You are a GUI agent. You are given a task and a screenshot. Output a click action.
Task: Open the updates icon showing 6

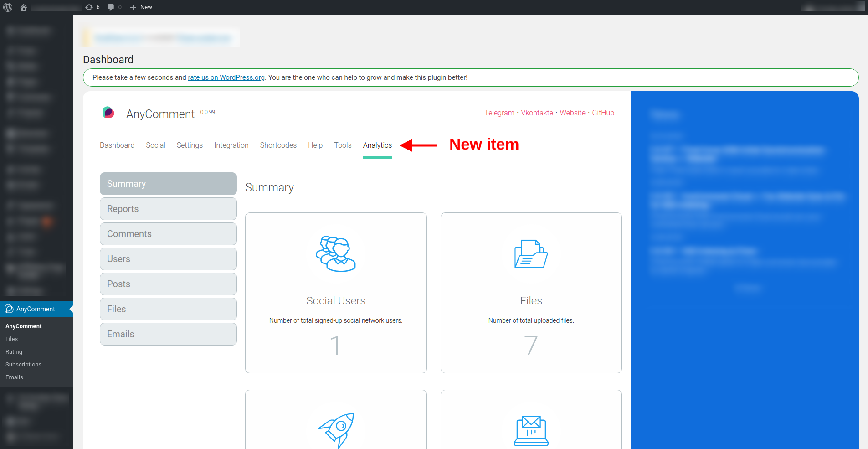coord(92,7)
